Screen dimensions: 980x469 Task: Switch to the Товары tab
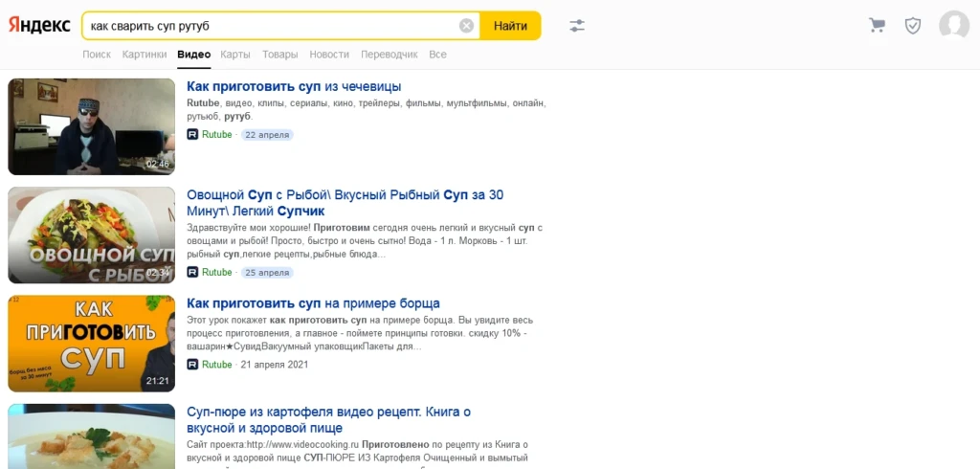click(280, 55)
